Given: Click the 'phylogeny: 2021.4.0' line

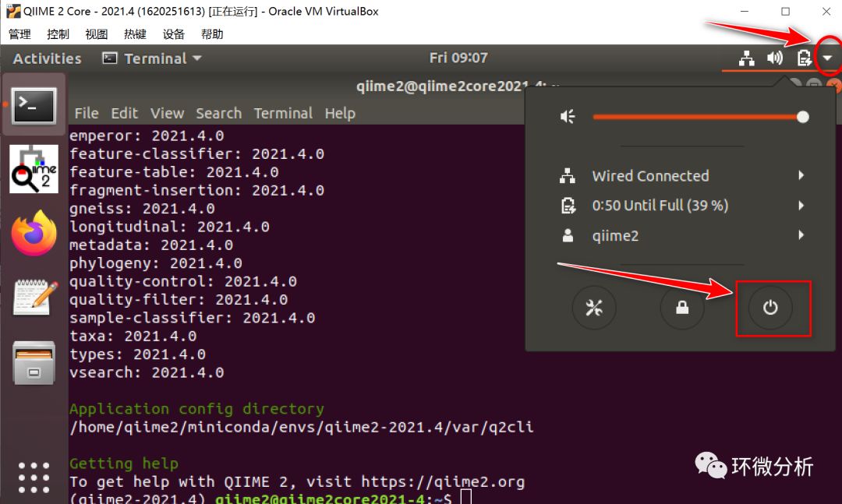Looking at the screenshot, I should tap(156, 263).
